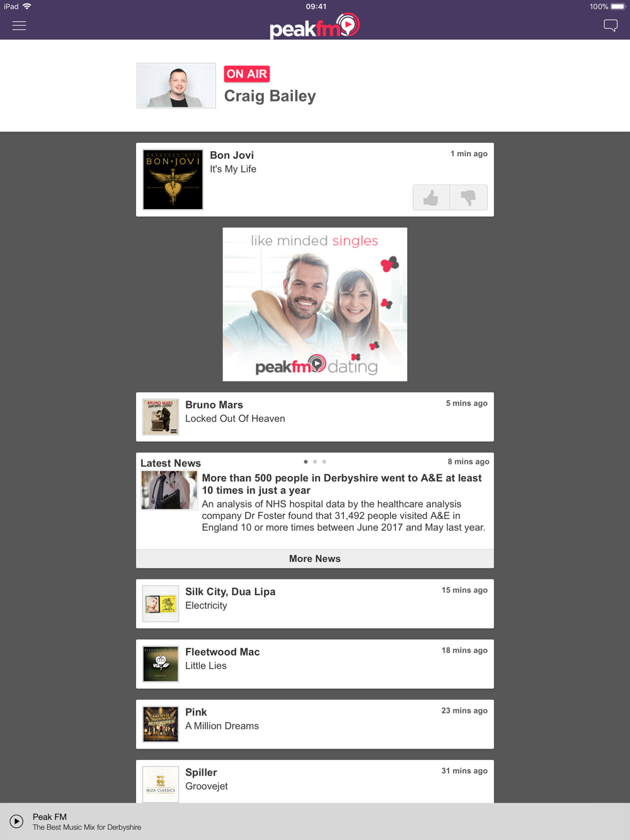The height and width of the screenshot is (840, 630).
Task: Select the second news carousel dot
Action: click(x=315, y=462)
